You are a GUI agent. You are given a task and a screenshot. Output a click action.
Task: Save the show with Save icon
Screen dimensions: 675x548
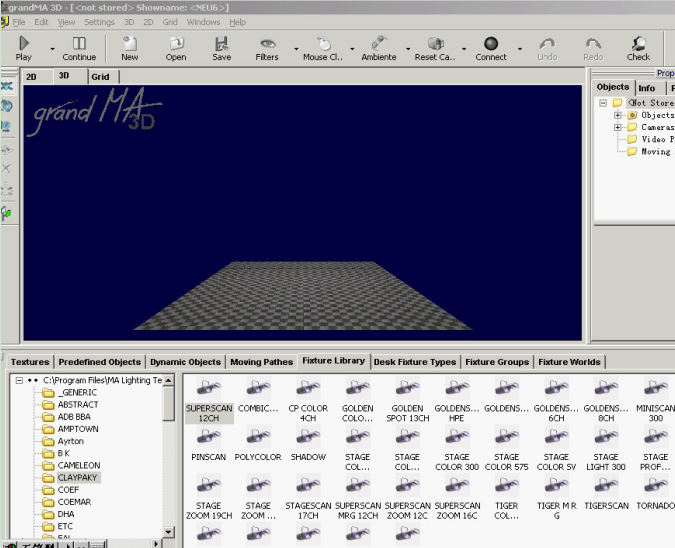tap(222, 48)
